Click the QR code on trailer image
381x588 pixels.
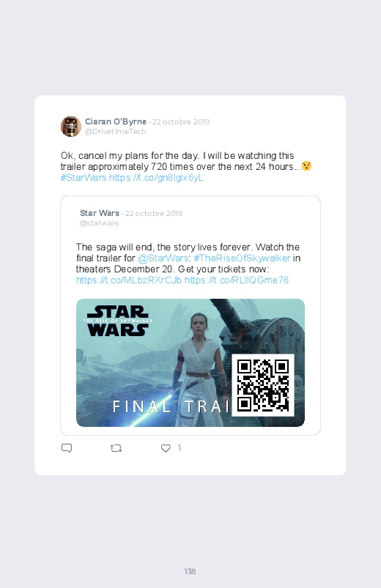263,385
